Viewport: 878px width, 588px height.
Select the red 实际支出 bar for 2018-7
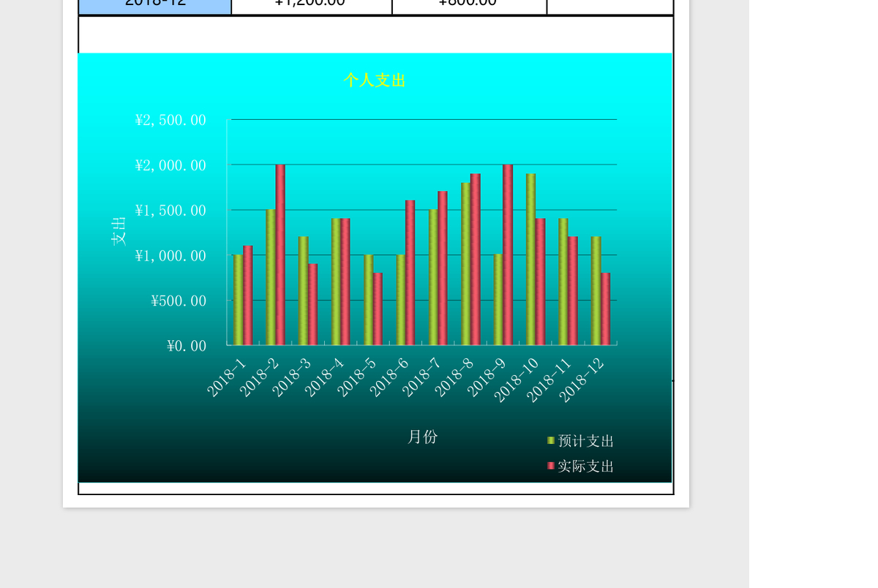click(443, 268)
